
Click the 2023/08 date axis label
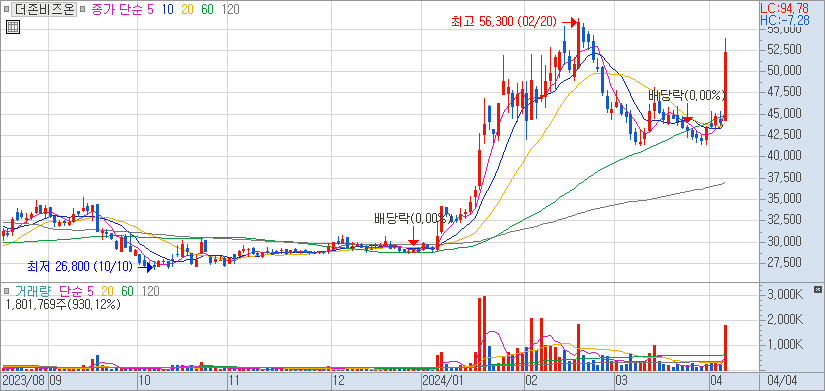tap(24, 379)
